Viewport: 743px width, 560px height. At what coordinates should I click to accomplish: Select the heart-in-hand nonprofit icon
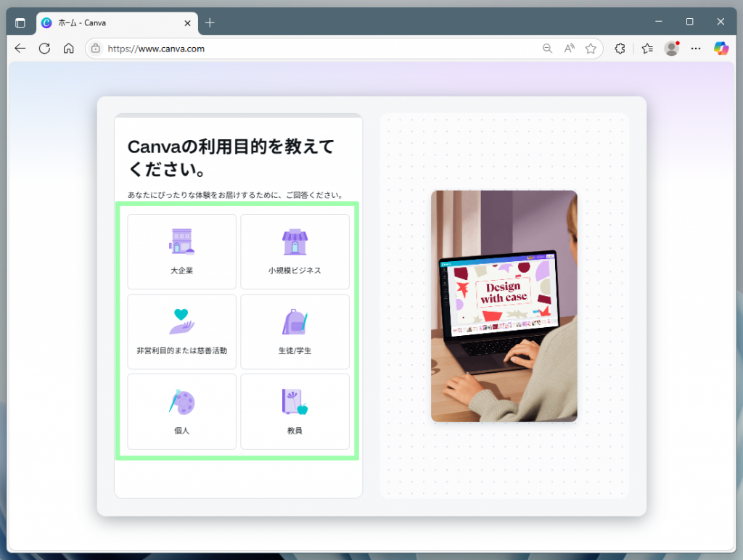[181, 322]
